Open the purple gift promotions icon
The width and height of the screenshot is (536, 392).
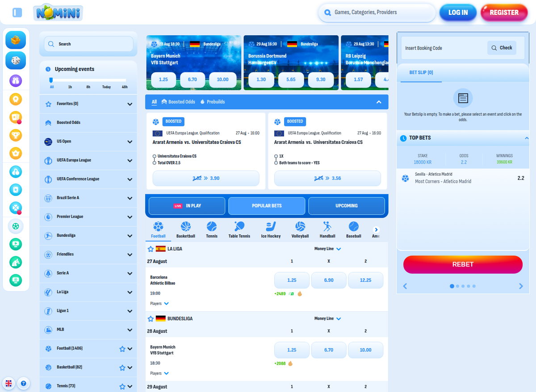point(16,81)
